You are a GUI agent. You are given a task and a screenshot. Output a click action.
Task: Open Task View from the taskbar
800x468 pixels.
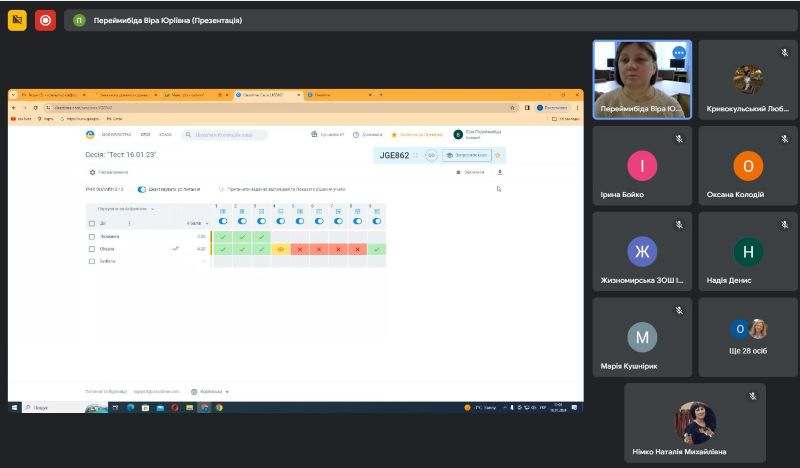click(116, 407)
